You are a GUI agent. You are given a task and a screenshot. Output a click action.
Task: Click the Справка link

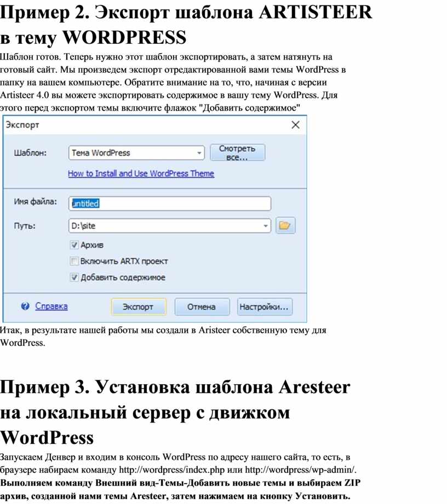(51, 306)
